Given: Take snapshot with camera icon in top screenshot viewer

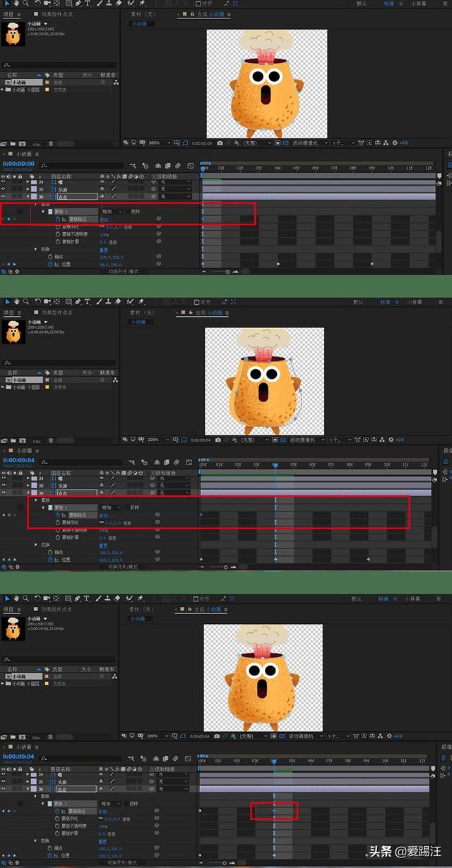Looking at the screenshot, I should pyautogui.click(x=220, y=143).
